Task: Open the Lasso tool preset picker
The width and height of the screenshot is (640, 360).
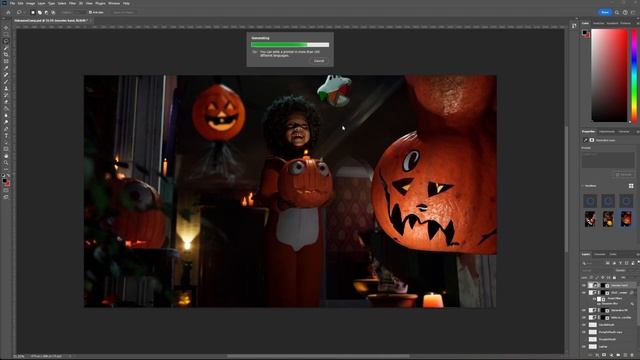Action: pos(20,12)
